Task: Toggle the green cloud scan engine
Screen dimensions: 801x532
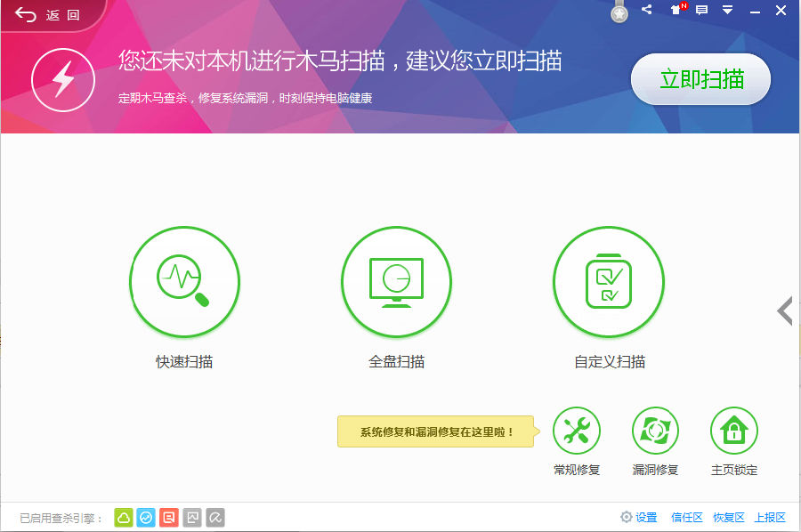Action: click(124, 518)
